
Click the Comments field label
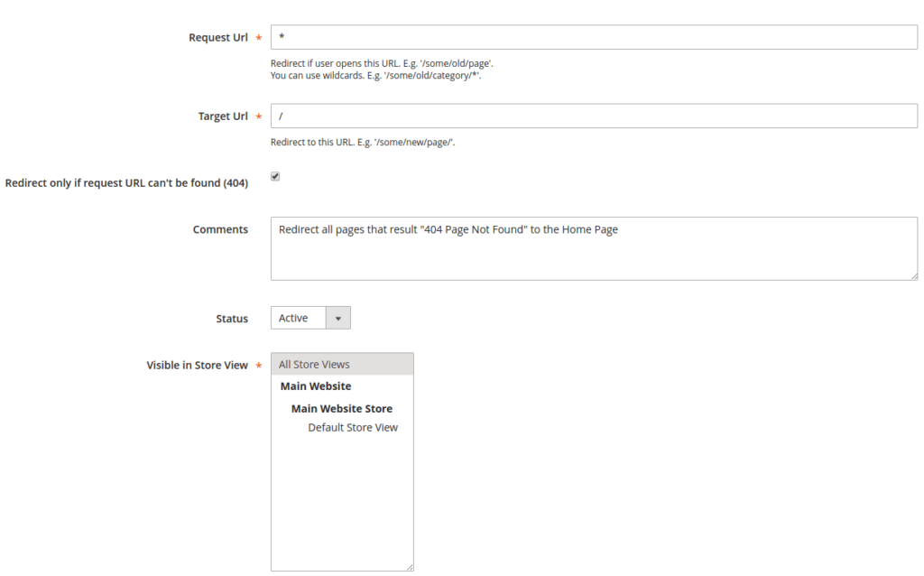pyautogui.click(x=220, y=229)
